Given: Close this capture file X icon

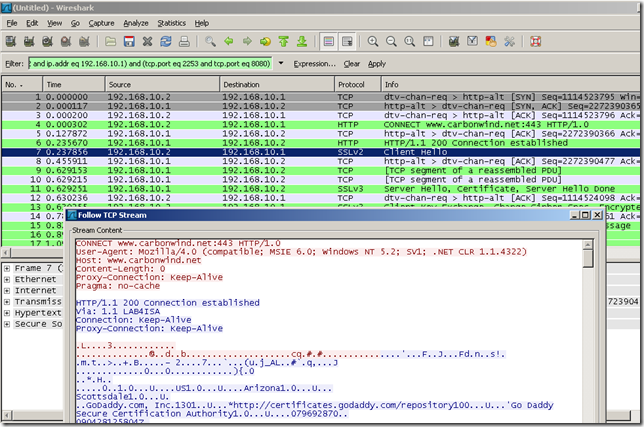Looking at the screenshot, I should click(147, 41).
